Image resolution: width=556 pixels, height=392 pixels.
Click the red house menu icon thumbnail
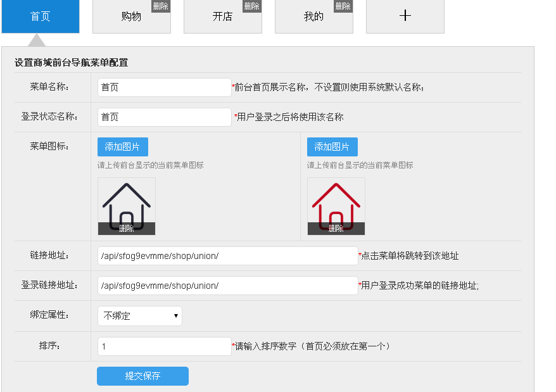[336, 201]
